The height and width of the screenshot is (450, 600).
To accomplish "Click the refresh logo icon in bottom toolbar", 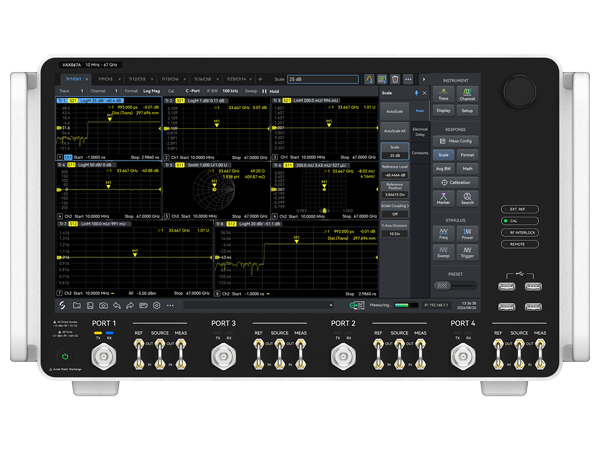I will coord(62,305).
